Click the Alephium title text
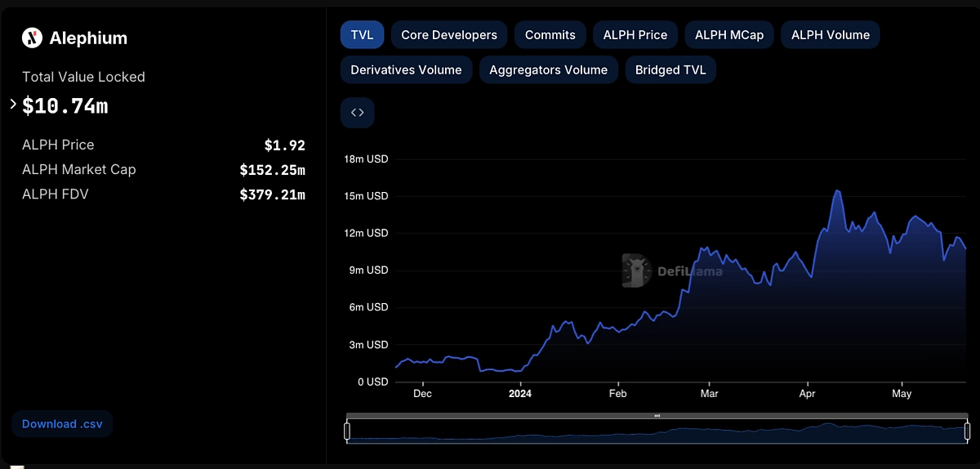Screen dimensions: 980x469 [x=88, y=38]
